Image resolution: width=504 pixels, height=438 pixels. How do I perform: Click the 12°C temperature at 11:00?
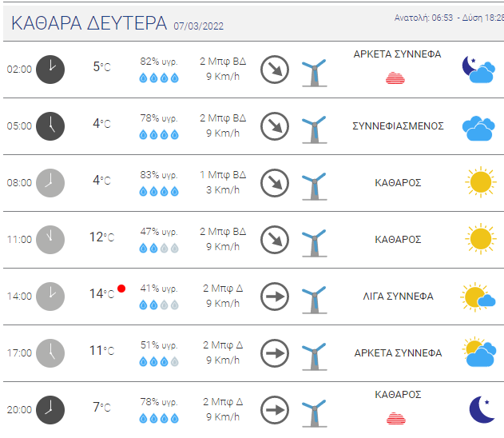tap(102, 237)
